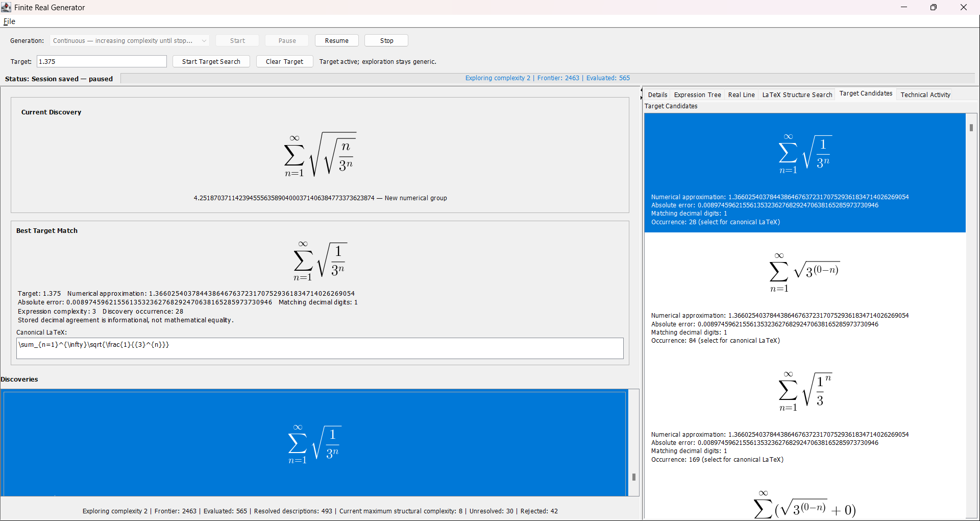Open the File menu
Viewport: 980px width, 521px height.
[9, 21]
